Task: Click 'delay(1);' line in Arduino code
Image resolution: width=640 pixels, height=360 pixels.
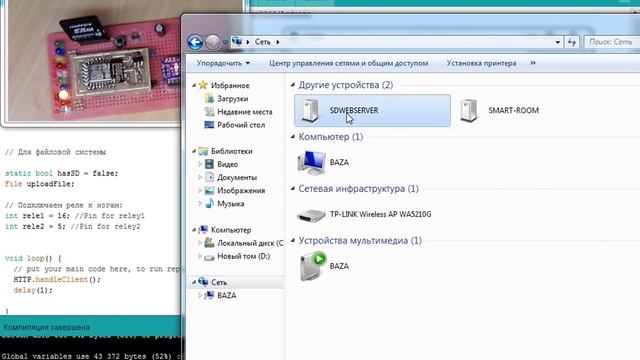Action: (33, 290)
